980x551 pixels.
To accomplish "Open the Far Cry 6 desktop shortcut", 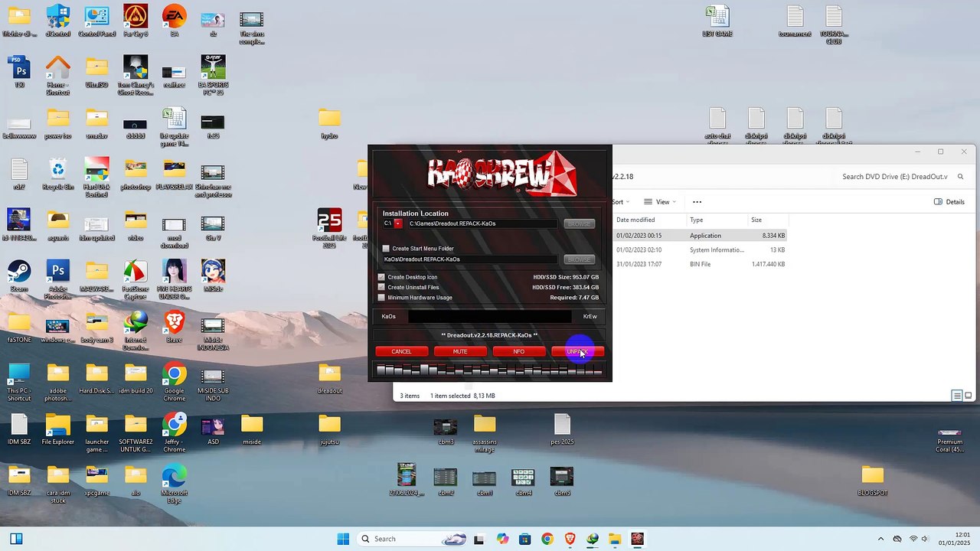I will click(136, 21).
